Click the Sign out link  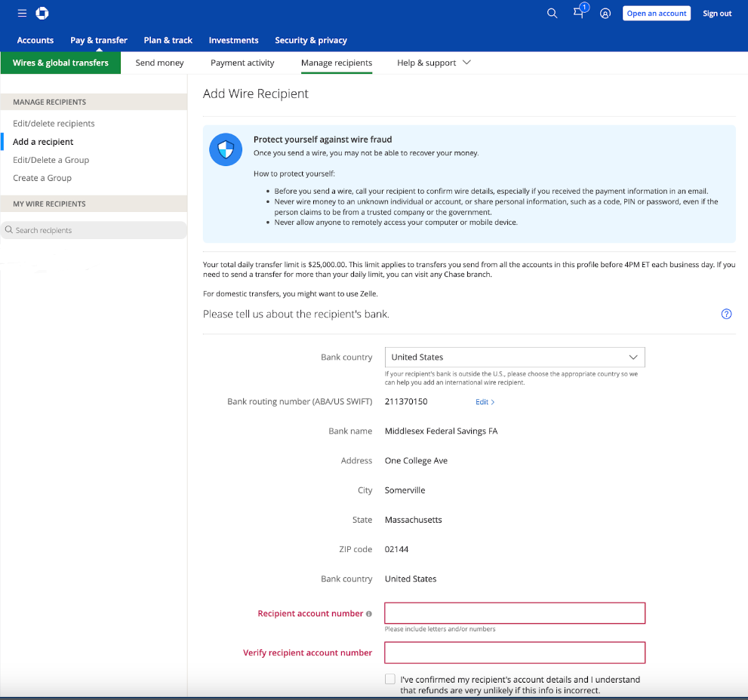[x=717, y=14]
